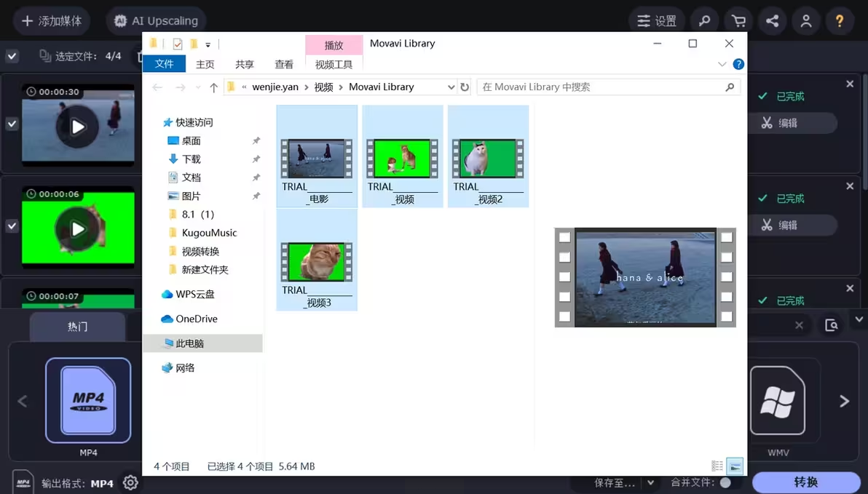Viewport: 868px width, 494px height.
Task: Switch to large icons view in Explorer
Action: [x=735, y=466]
